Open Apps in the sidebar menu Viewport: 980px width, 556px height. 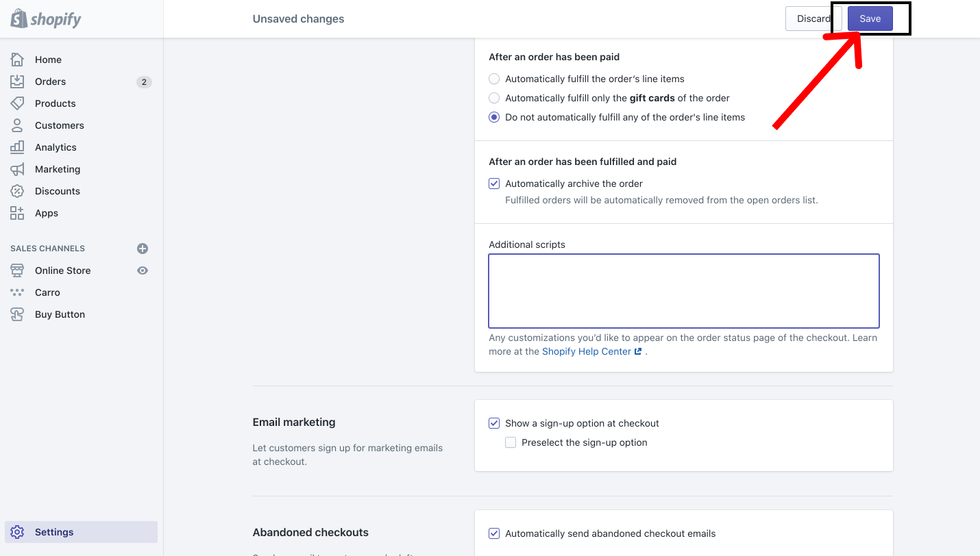pos(47,213)
